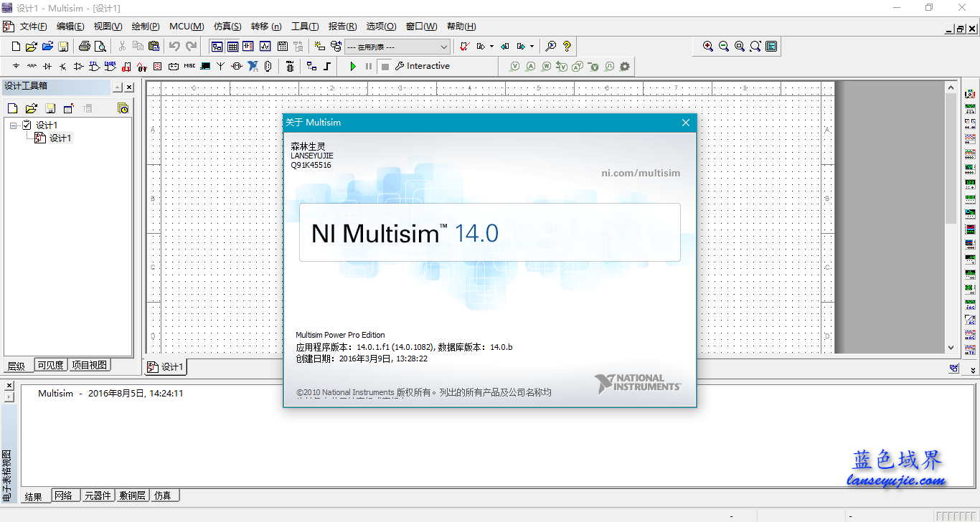Open Print Preview from the toolbar

pyautogui.click(x=100, y=47)
